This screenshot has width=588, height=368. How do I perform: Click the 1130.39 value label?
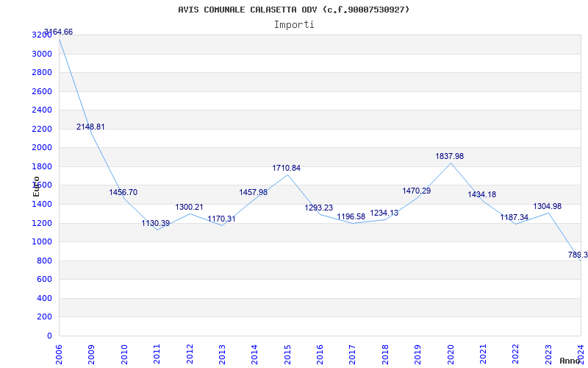coord(156,224)
